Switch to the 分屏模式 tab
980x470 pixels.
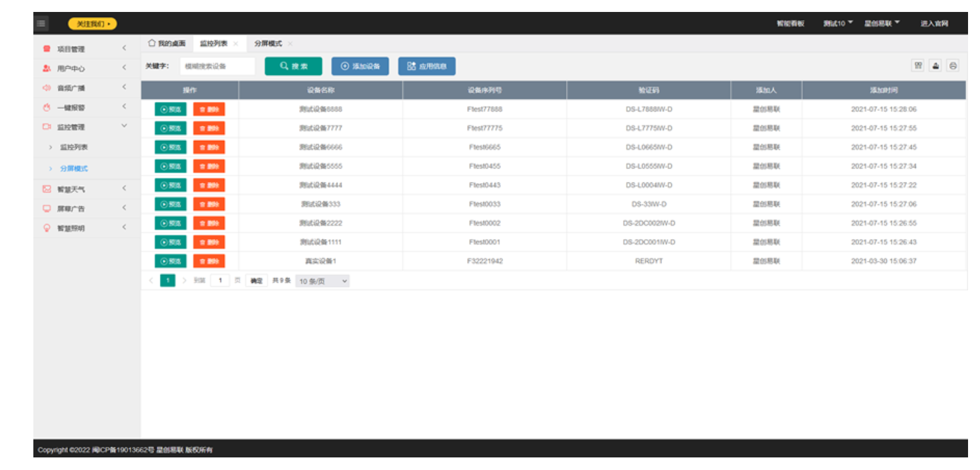click(x=268, y=43)
